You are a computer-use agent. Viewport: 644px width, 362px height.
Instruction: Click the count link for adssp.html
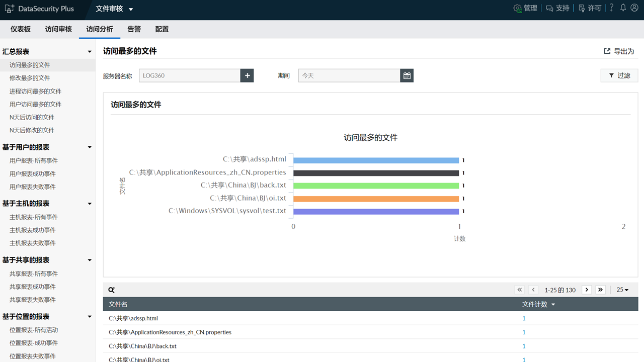pyautogui.click(x=524, y=318)
